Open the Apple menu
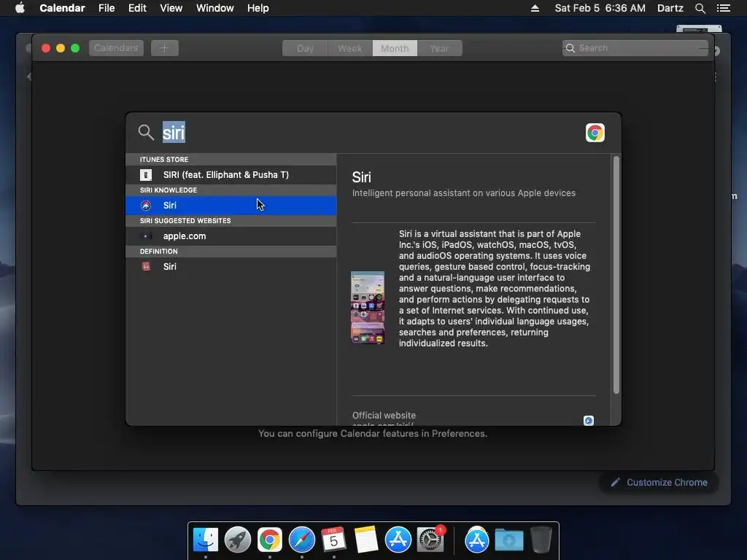This screenshot has width=747, height=560. click(20, 8)
